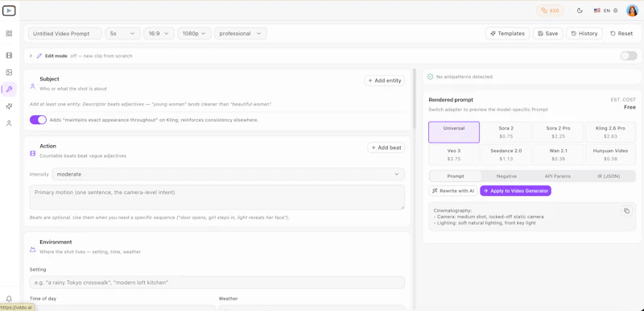The height and width of the screenshot is (311, 644).
Task: Open notifications bell icon
Action: [9, 299]
